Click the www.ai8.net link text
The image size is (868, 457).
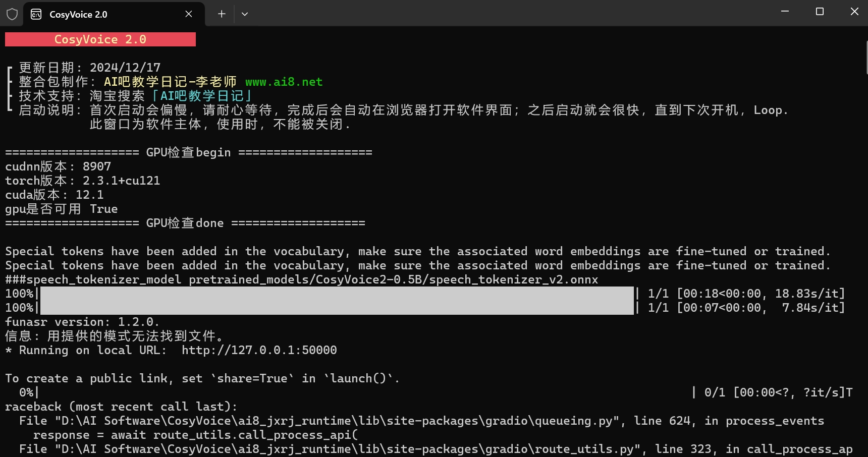284,82
